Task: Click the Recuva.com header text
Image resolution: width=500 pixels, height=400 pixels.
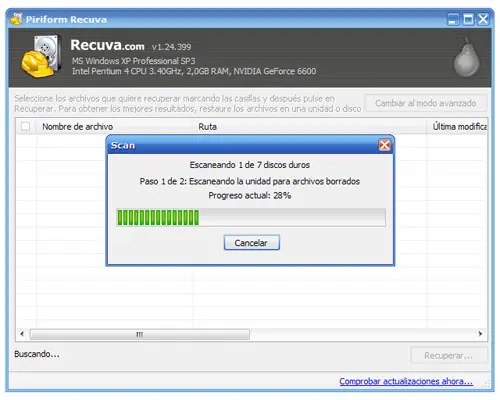Action: (107, 45)
